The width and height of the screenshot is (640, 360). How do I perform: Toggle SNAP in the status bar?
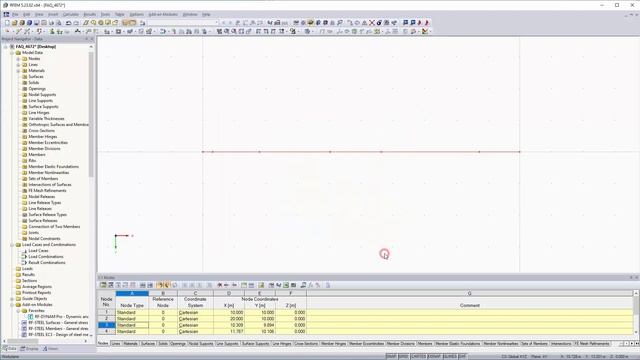coord(391,357)
